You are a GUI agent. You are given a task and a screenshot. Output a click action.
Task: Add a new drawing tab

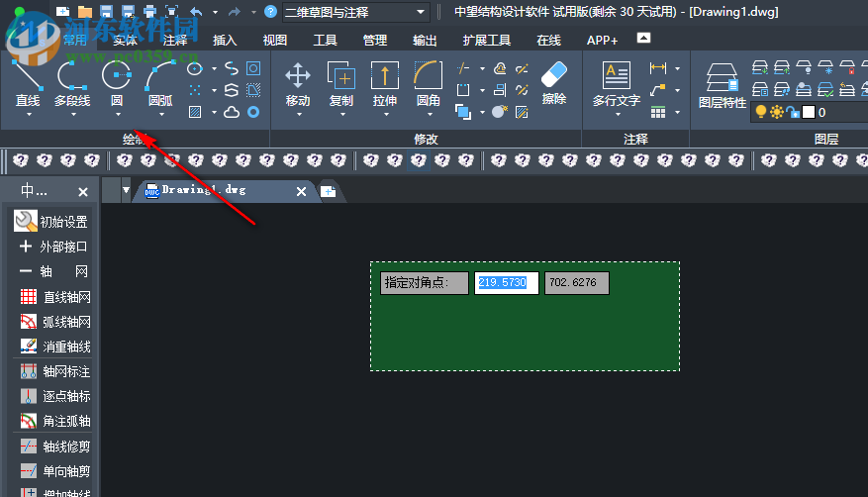click(329, 191)
